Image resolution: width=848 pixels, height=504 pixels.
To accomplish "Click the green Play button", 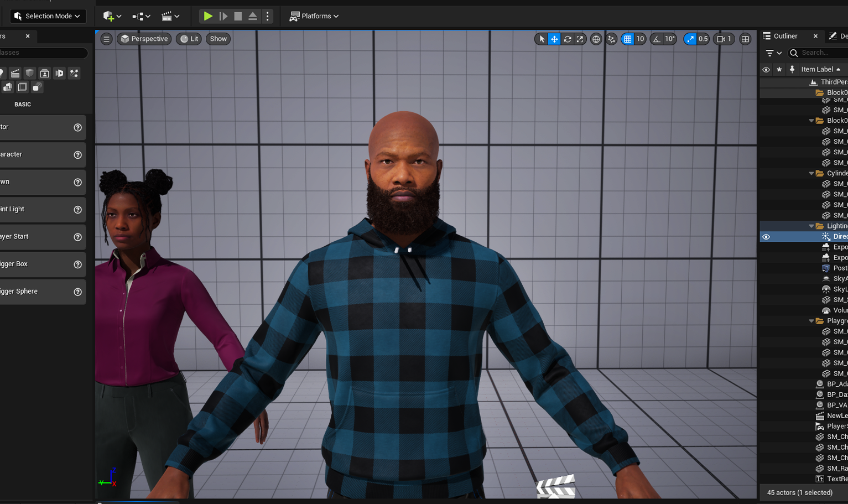I will click(x=208, y=16).
